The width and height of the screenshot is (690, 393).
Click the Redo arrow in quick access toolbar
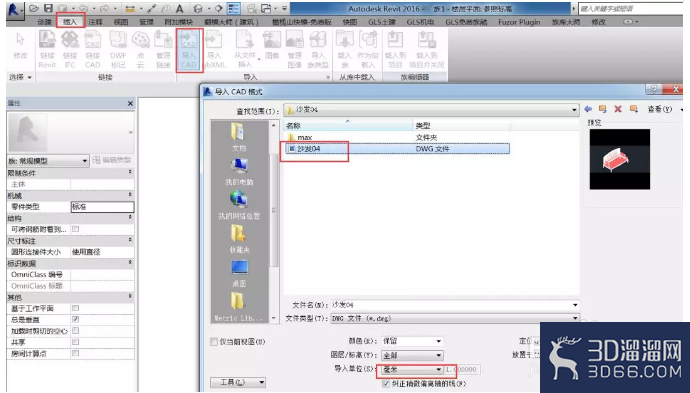(x=104, y=8)
